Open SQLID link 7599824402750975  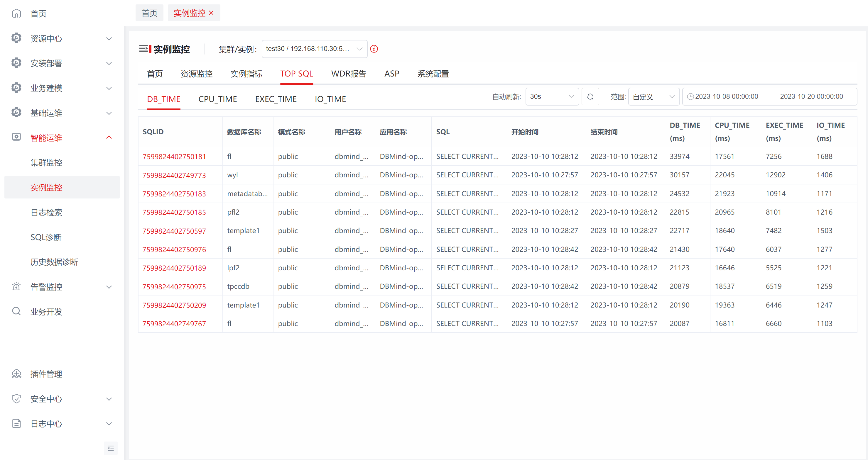(x=174, y=286)
